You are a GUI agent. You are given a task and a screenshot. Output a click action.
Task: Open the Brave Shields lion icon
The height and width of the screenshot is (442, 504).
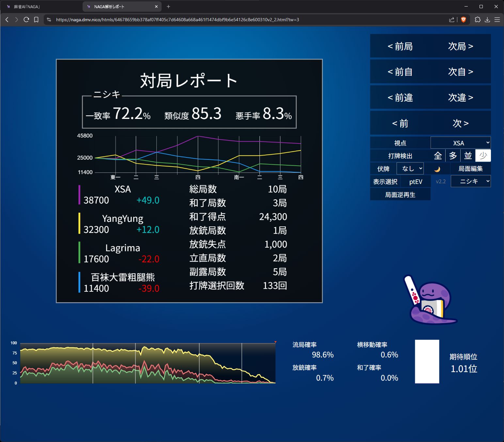pyautogui.click(x=463, y=20)
